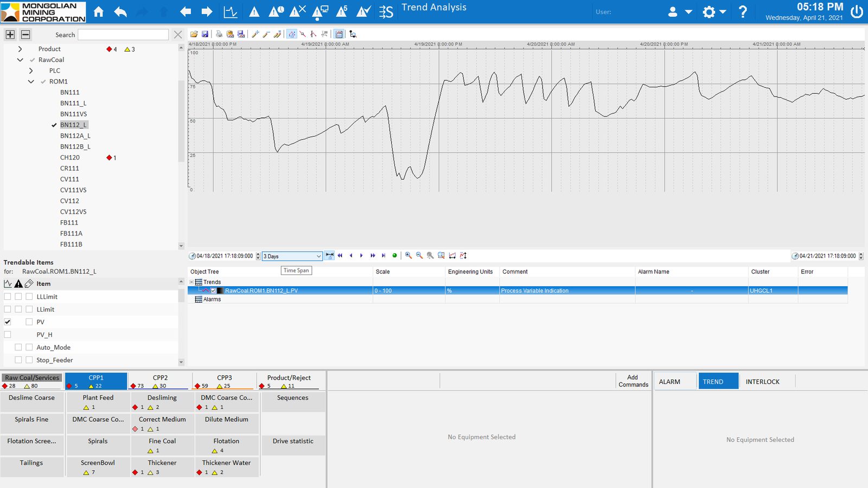
Task: Click the tree Search input field
Action: [x=123, y=35]
